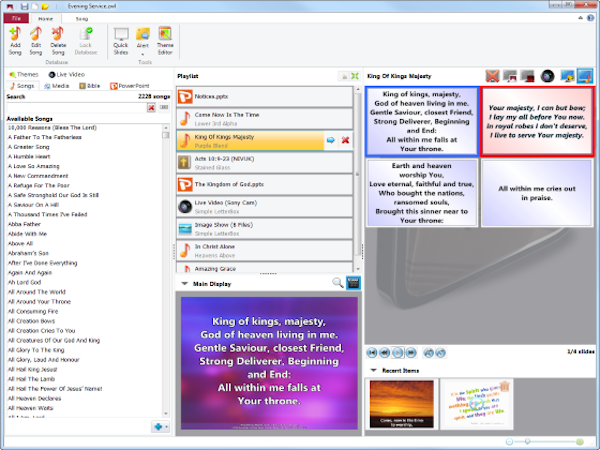Click the black screen display icon

pos(528,76)
